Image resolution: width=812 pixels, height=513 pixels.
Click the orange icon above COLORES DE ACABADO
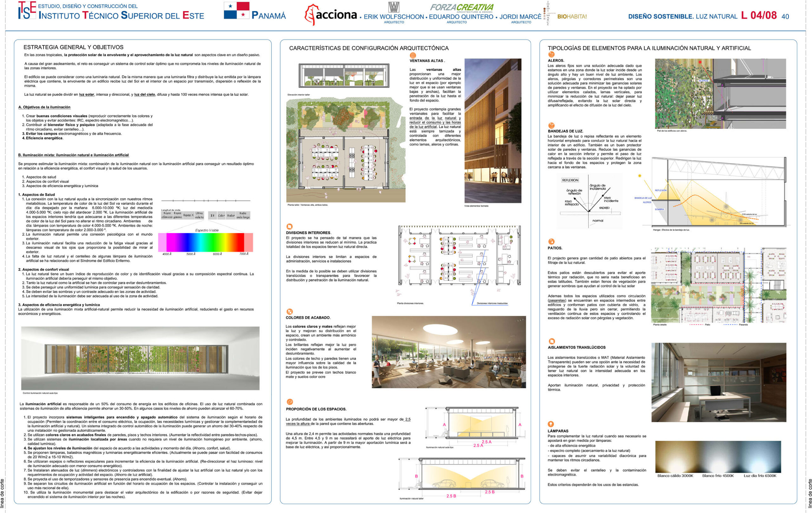click(289, 312)
